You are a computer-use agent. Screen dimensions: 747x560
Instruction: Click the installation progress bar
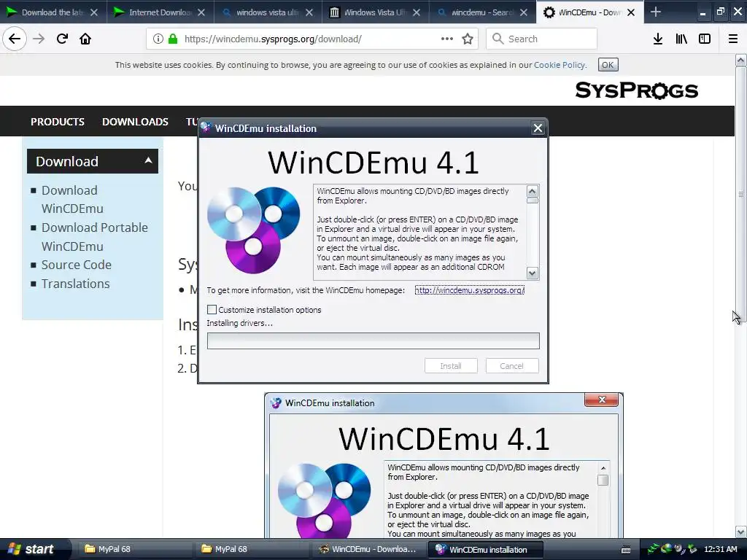(x=373, y=341)
